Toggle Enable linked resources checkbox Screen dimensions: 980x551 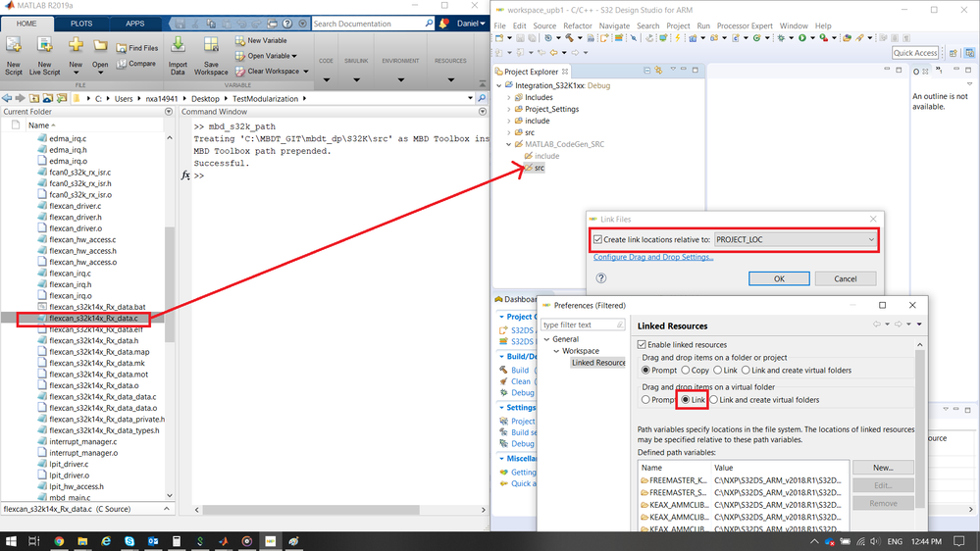point(642,344)
